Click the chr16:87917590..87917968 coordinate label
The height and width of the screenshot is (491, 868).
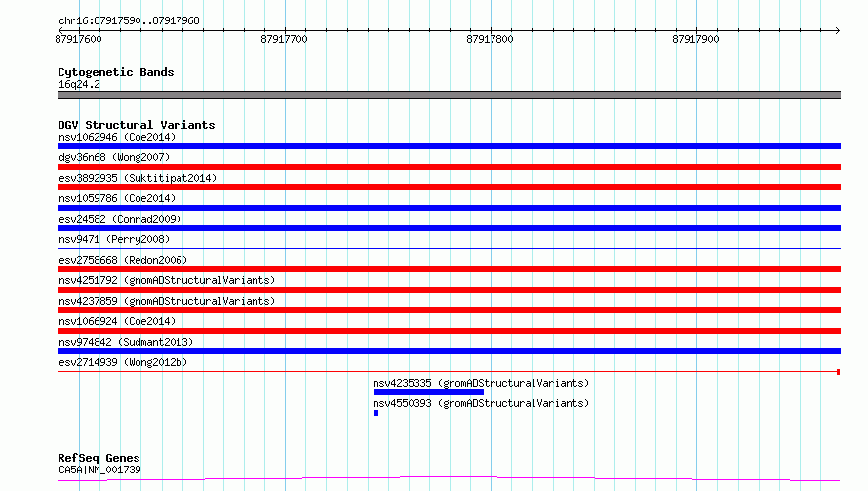coord(129,20)
